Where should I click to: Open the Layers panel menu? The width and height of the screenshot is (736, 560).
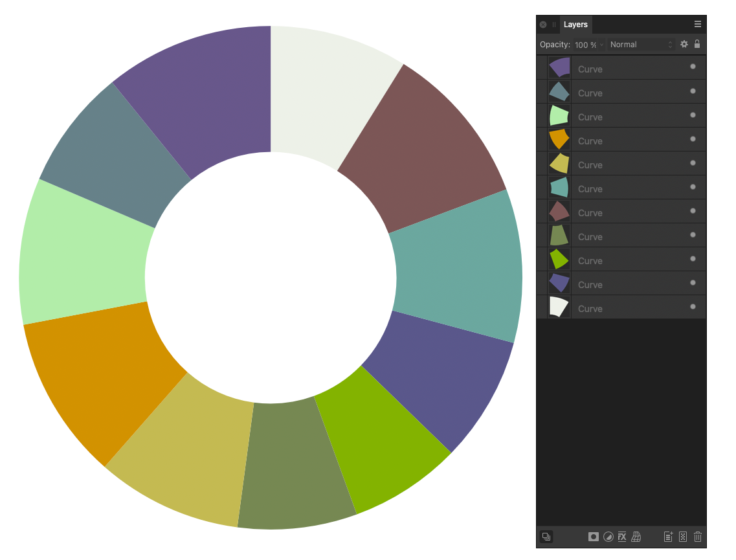697,24
